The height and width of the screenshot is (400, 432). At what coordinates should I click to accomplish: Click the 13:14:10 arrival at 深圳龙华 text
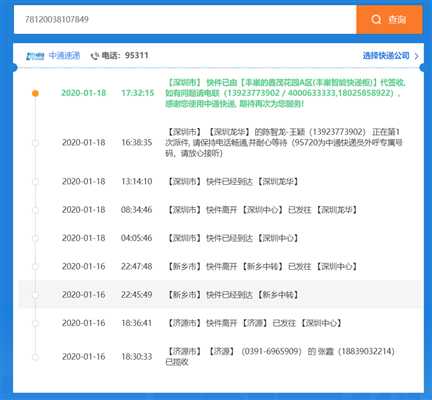point(233,182)
